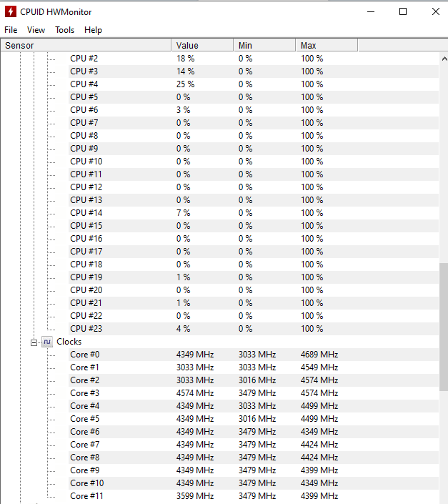Click the 18 % value for CPU #2
The image size is (448, 504).
(185, 59)
